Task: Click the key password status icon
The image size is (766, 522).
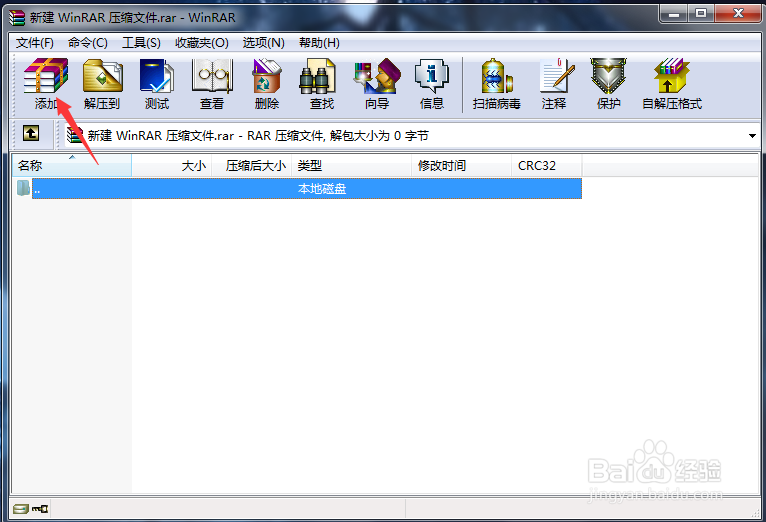Action: coord(40,509)
